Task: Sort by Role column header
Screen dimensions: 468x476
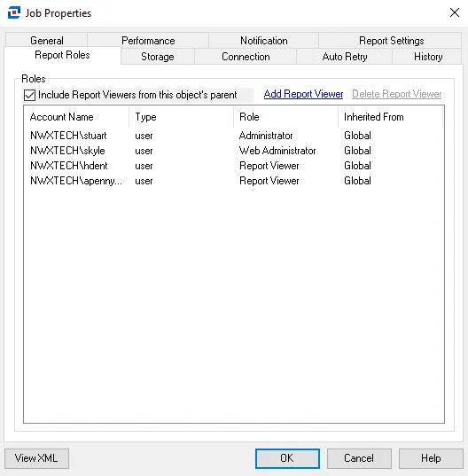Action: 285,117
